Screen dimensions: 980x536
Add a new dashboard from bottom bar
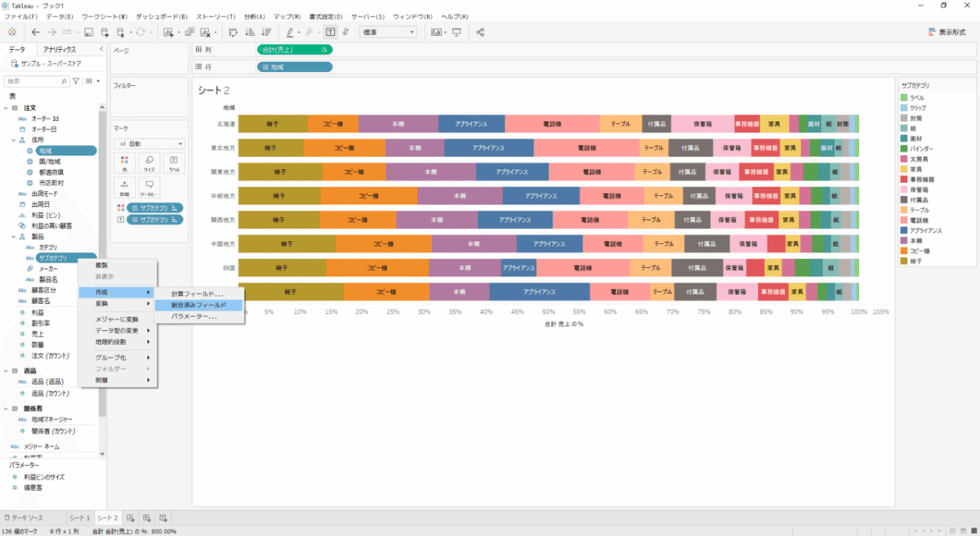coord(147,518)
